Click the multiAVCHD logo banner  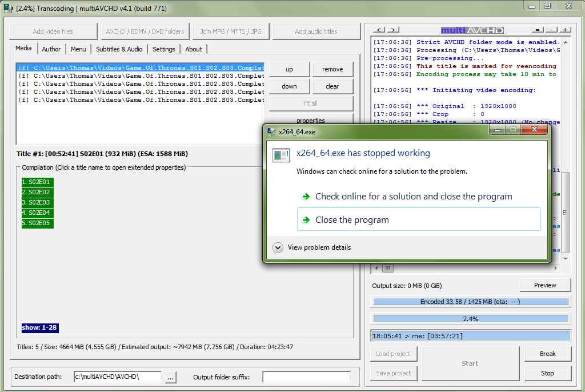coord(472,30)
